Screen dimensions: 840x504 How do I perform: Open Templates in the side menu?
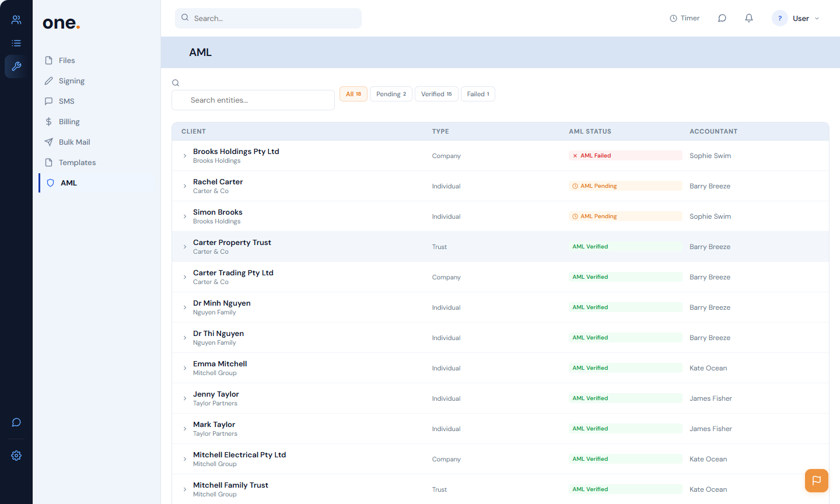point(97,162)
